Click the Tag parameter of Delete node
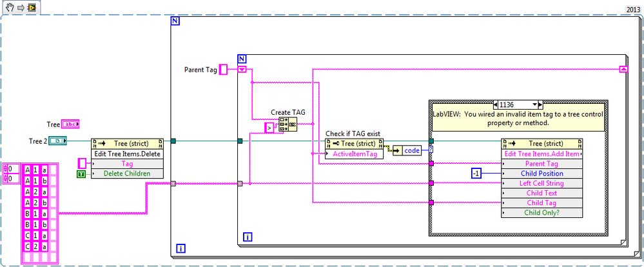The image size is (644, 267). [x=127, y=164]
